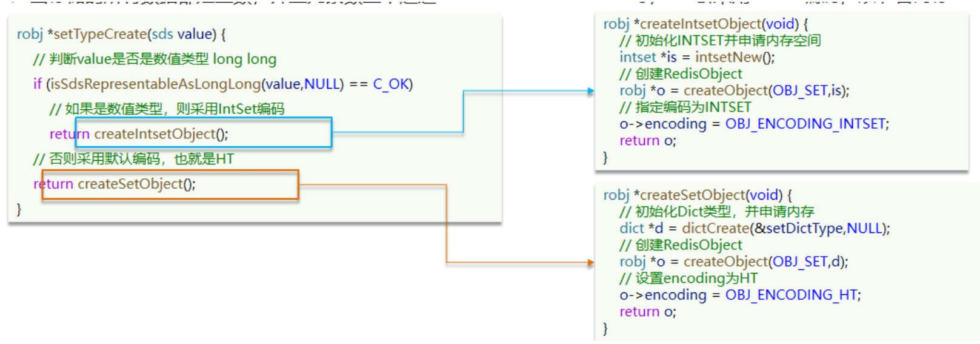This screenshot has width=980, height=344.
Task: Click the comment about initializing INTSET memory
Action: (x=720, y=41)
